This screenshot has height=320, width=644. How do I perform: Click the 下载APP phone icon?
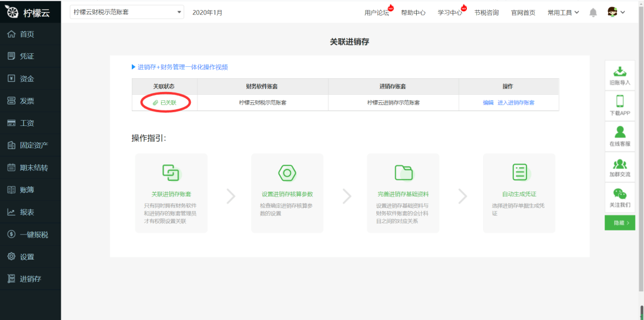620,101
